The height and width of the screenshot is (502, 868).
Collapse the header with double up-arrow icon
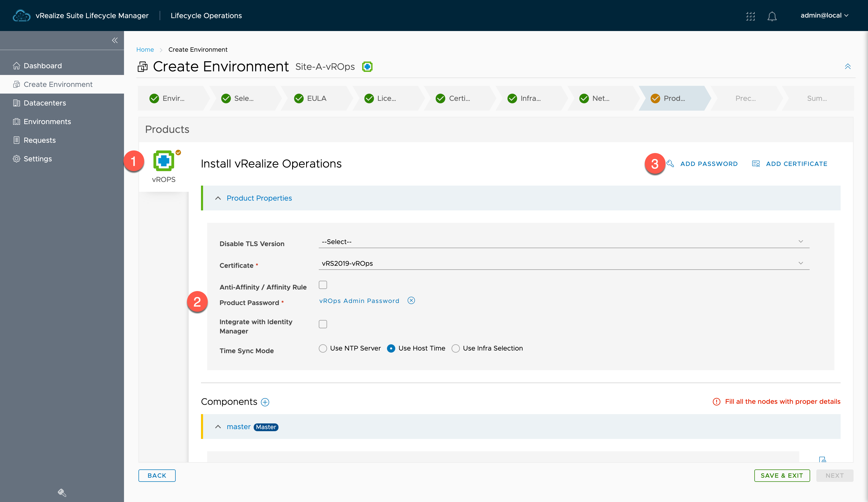coord(847,66)
